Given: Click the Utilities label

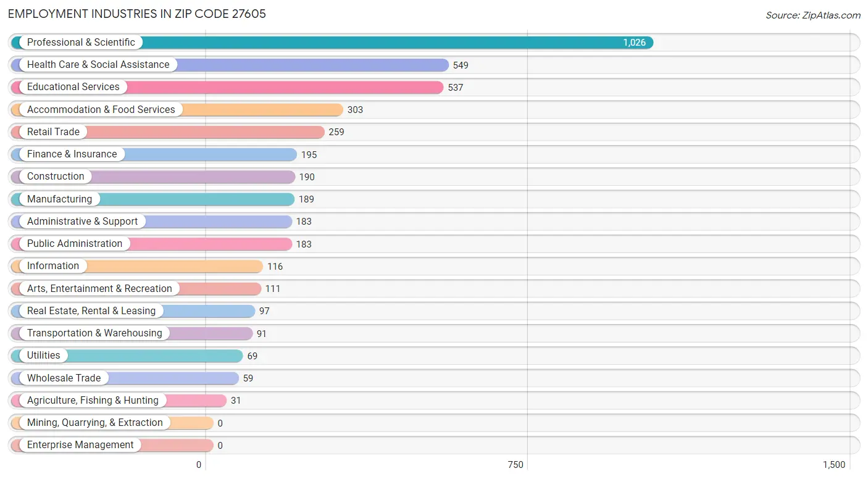Looking at the screenshot, I should [44, 356].
